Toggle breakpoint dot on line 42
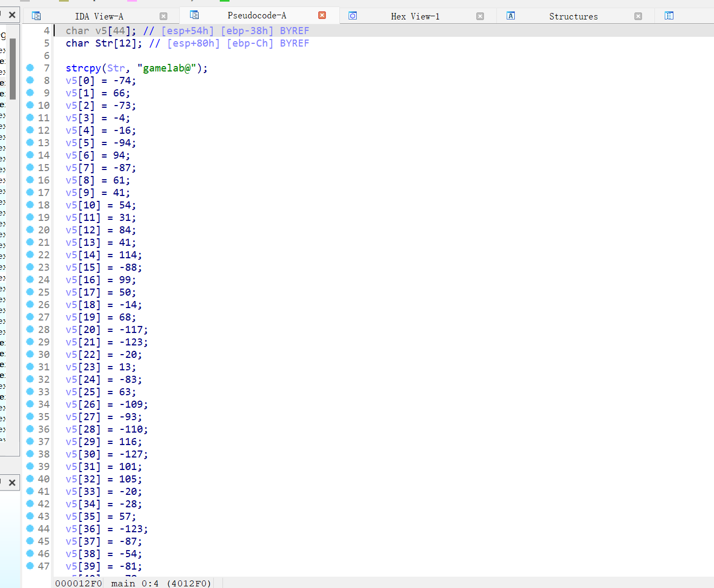The width and height of the screenshot is (714, 588). (30, 504)
